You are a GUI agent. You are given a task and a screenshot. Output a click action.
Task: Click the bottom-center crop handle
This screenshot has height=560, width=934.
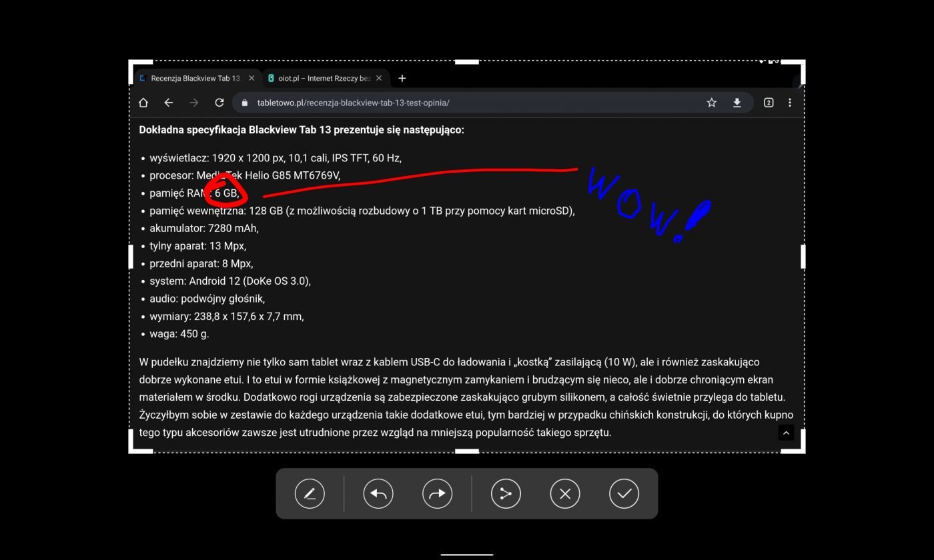tap(467, 451)
